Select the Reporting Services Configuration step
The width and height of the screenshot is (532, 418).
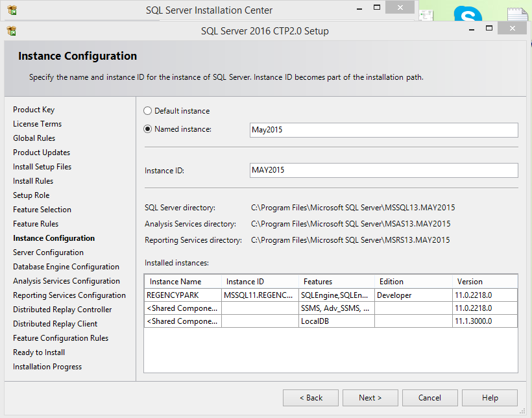(69, 295)
